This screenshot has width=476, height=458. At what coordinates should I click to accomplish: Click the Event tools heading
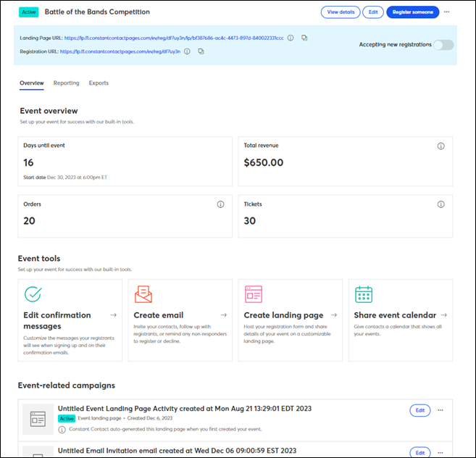39,259
